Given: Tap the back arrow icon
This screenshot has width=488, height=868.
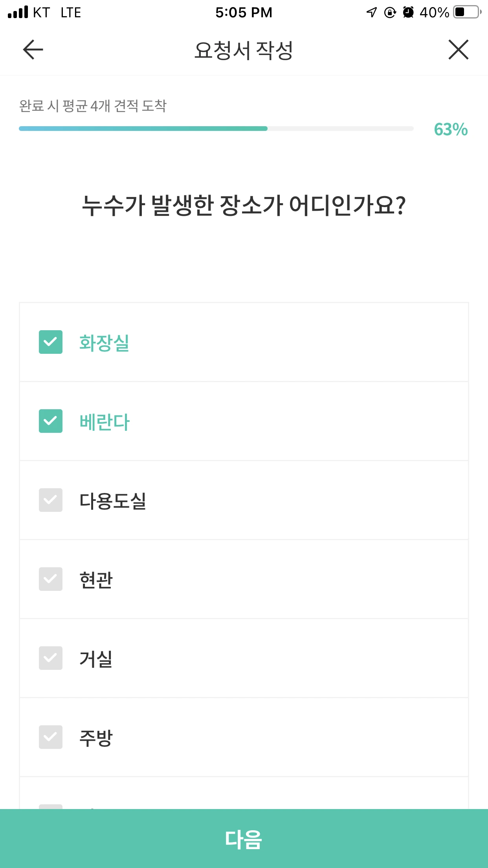Looking at the screenshot, I should coord(33,50).
